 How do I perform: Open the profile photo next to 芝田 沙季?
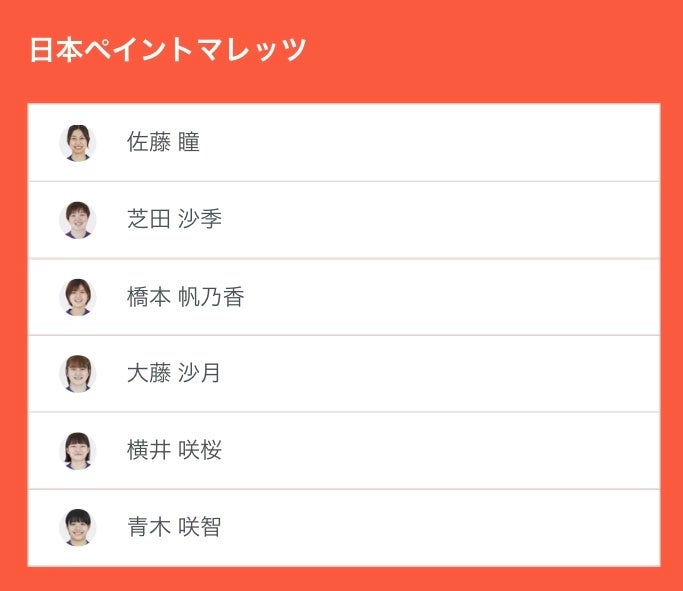[x=77, y=220]
